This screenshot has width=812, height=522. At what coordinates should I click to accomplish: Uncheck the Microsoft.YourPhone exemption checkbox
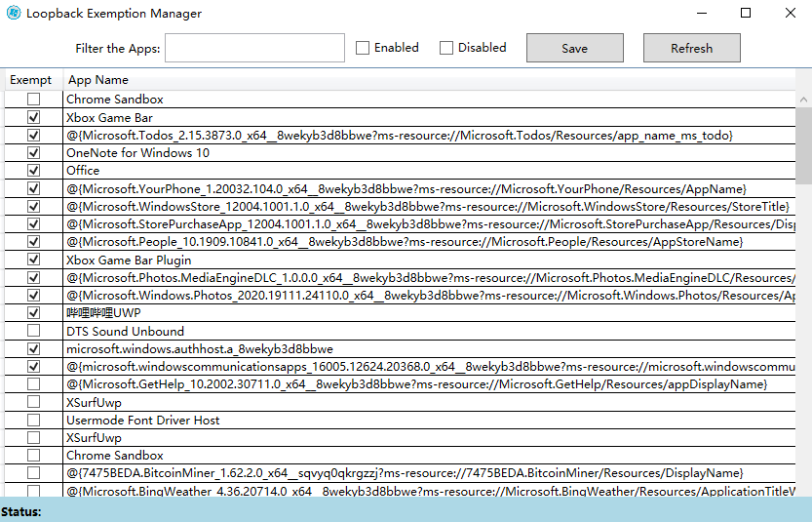pos(34,188)
